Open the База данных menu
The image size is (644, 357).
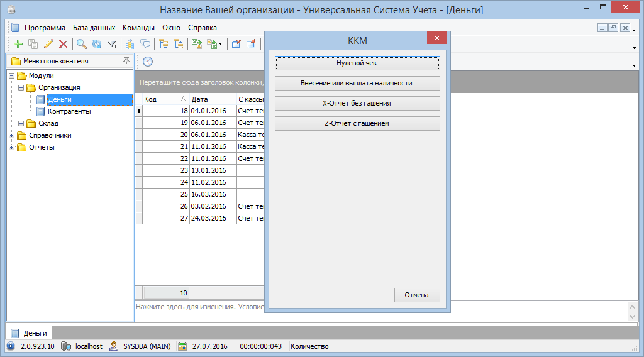click(94, 28)
